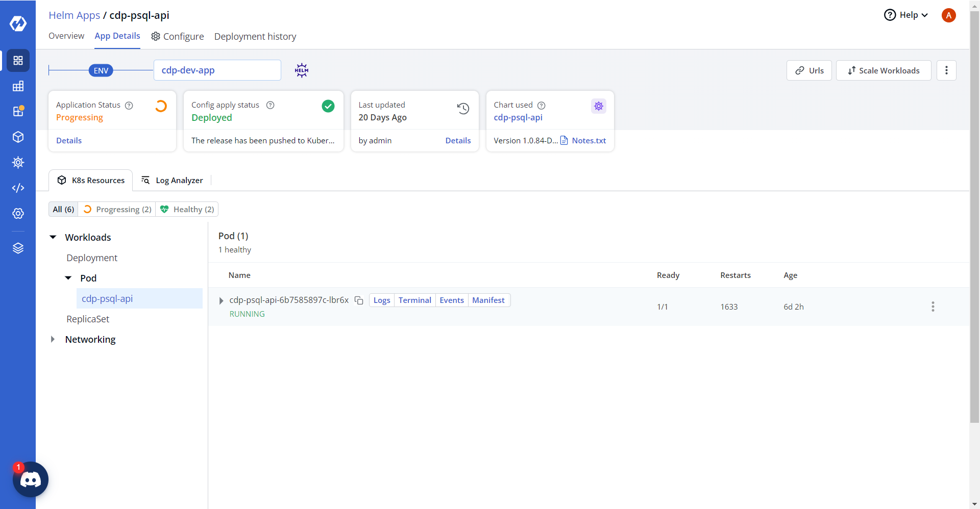Open the user avatar A
Viewport: 980px width, 509px height.
point(948,15)
